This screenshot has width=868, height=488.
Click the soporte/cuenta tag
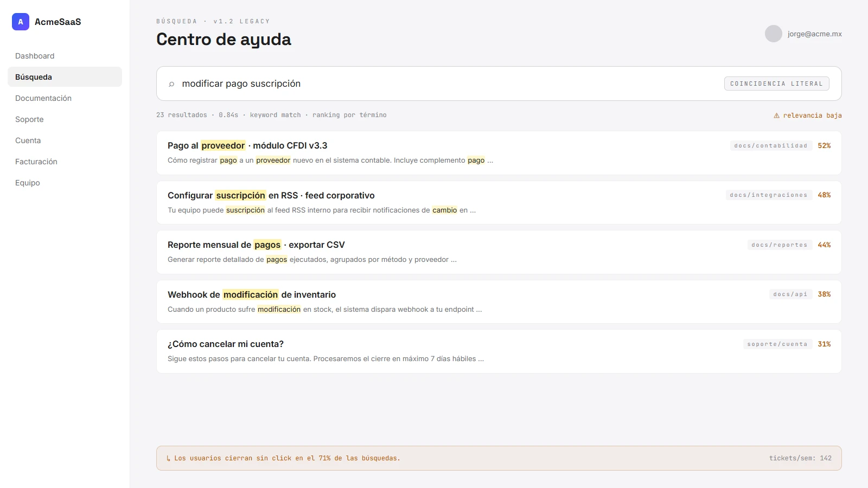[777, 344]
